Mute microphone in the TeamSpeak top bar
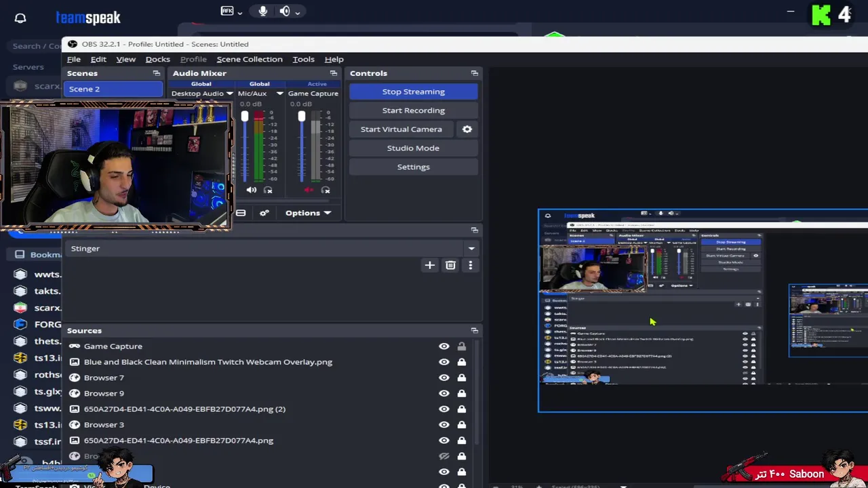The width and height of the screenshot is (868, 488). pos(263,11)
